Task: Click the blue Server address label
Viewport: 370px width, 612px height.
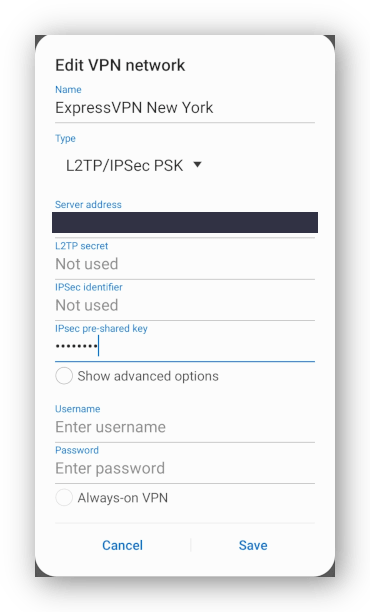Action: coord(88,205)
